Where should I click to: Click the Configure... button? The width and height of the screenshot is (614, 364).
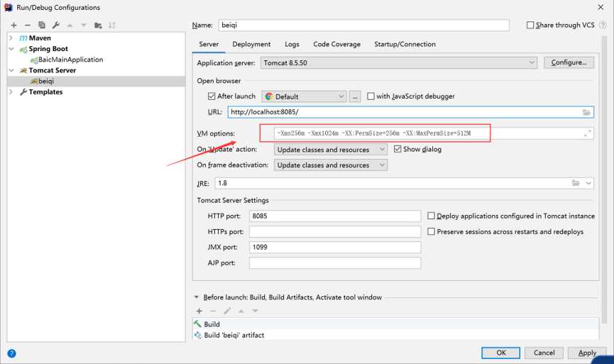click(569, 62)
